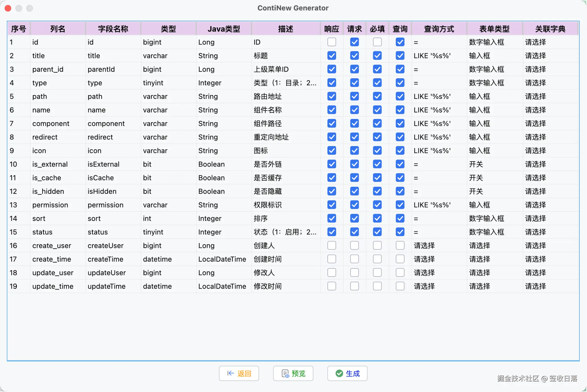Click the back arrow icon on 返回 button
Image resolution: width=587 pixels, height=392 pixels.
coord(230,373)
